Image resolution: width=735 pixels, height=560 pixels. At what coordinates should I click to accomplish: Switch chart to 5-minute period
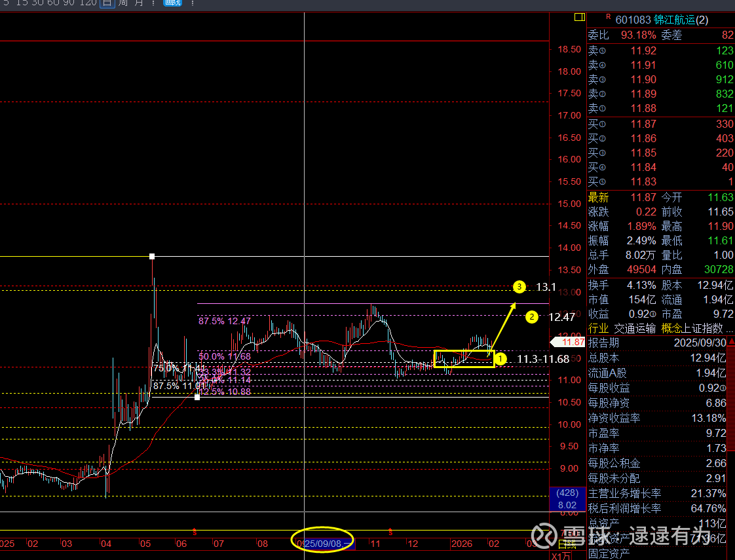(x=6, y=3)
